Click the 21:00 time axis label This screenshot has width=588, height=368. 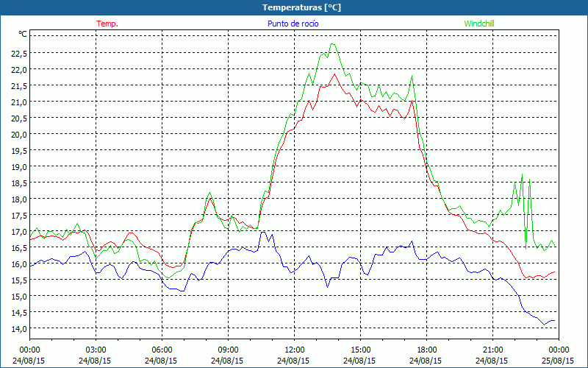pos(492,350)
